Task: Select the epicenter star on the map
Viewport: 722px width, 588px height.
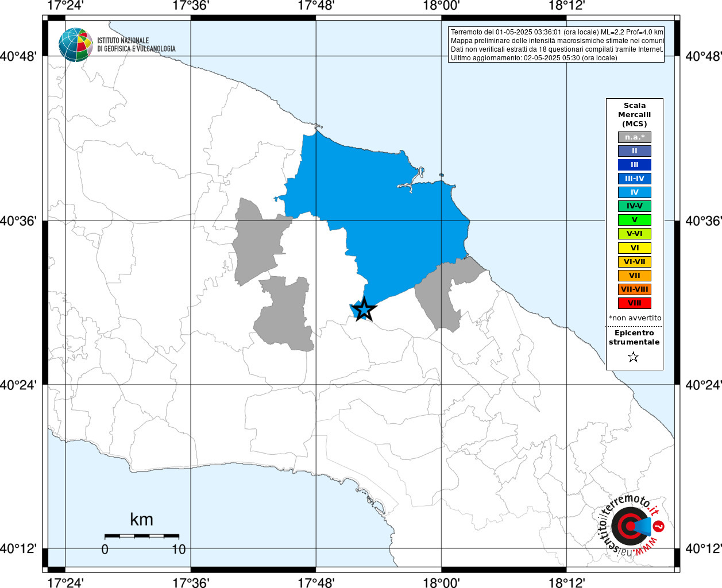Action: (x=364, y=310)
